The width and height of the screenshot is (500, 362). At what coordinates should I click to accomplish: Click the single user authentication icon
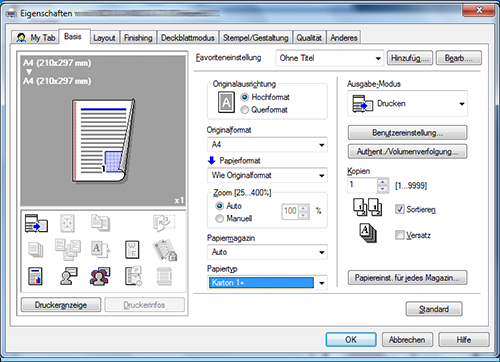tap(69, 276)
